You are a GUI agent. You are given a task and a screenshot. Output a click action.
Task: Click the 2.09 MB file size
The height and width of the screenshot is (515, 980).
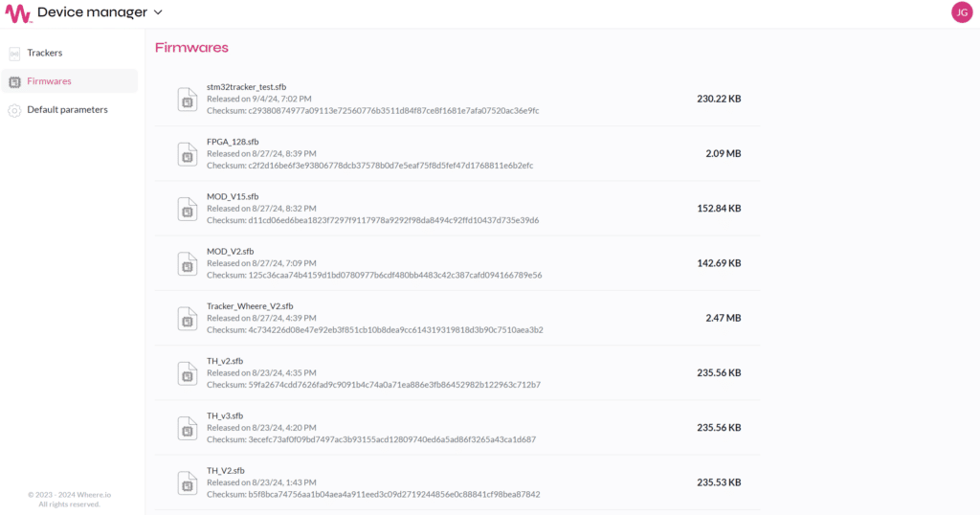(x=724, y=154)
